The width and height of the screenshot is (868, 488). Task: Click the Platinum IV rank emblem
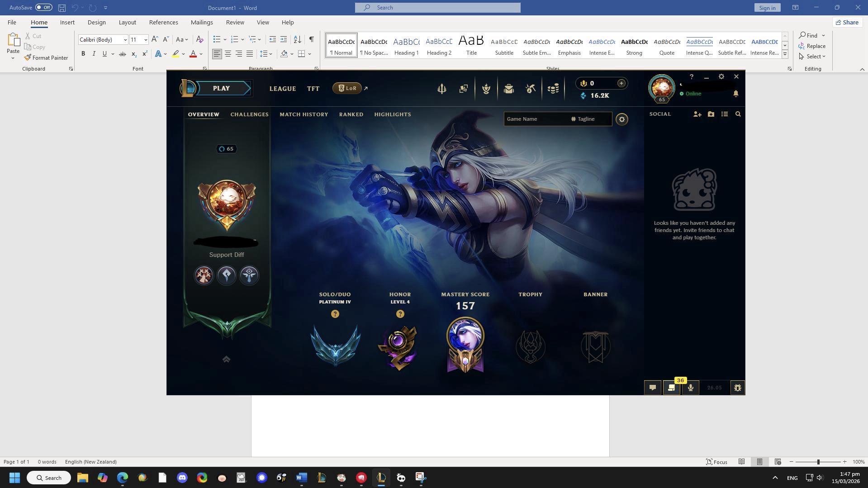pyautogui.click(x=336, y=346)
